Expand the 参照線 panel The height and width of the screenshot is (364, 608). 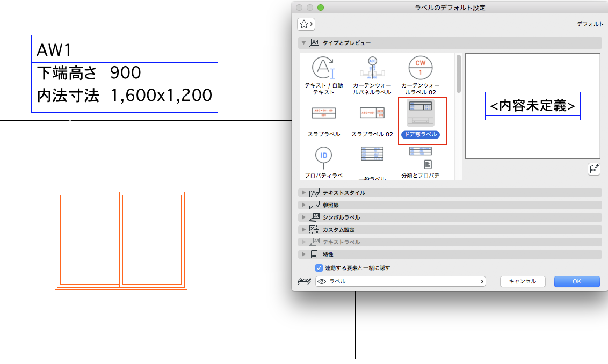click(450, 205)
